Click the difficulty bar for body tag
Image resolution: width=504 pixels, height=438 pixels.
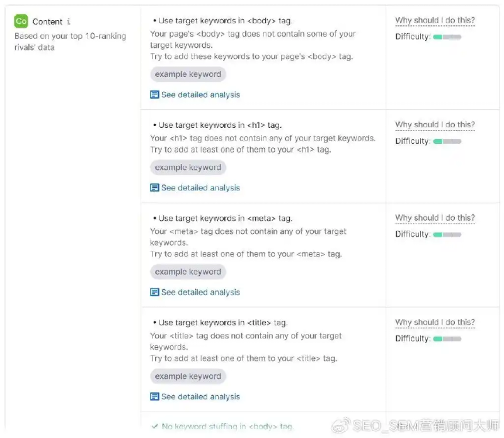click(447, 37)
